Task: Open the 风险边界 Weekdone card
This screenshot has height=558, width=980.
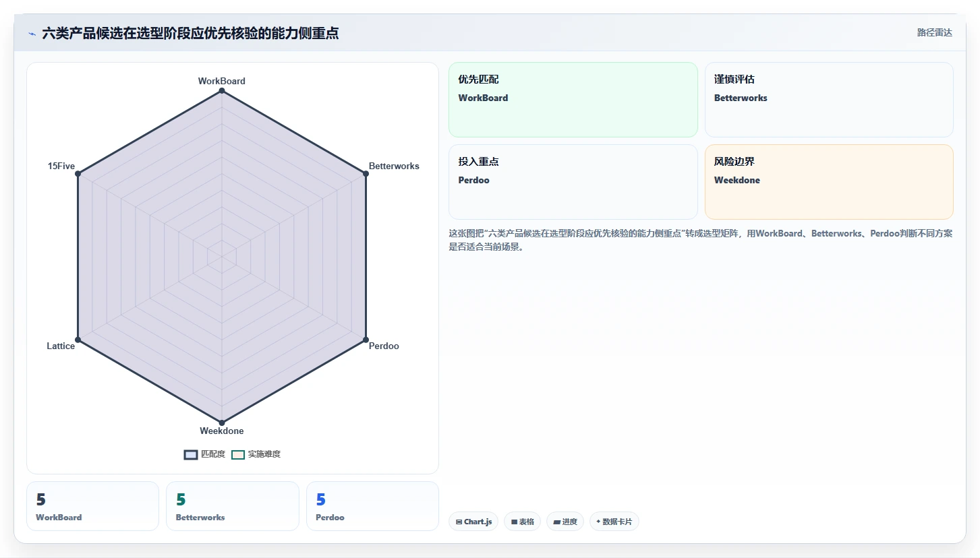Action: (829, 182)
